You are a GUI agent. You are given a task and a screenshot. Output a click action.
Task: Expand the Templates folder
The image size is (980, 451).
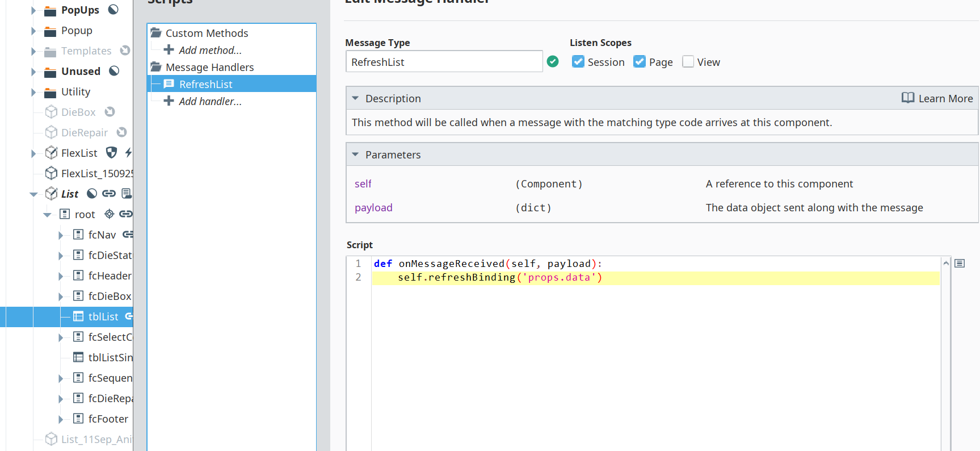point(33,51)
